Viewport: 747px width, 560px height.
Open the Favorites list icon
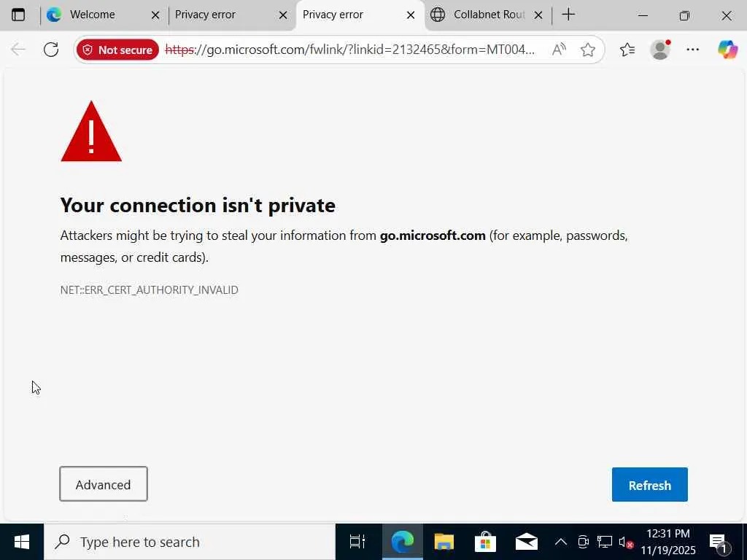click(x=627, y=50)
